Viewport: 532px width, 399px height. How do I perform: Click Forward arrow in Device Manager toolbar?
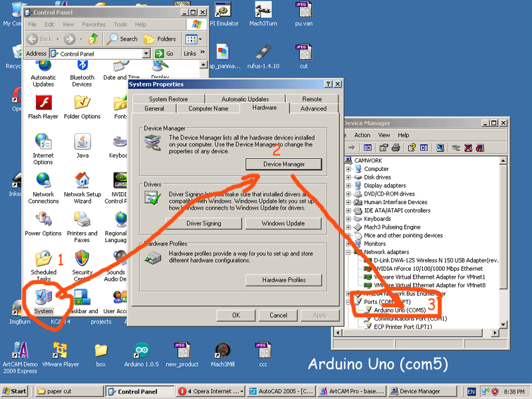pyautogui.click(x=352, y=148)
